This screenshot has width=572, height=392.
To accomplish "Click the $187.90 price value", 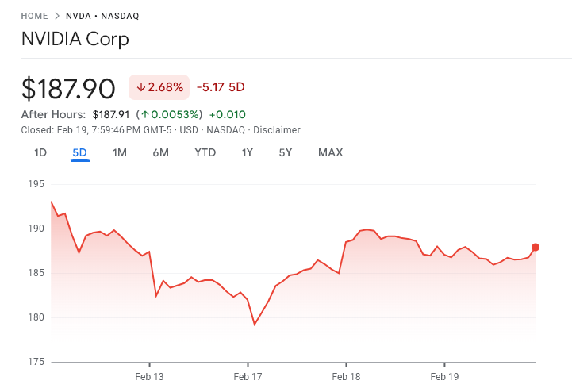I will (68, 88).
